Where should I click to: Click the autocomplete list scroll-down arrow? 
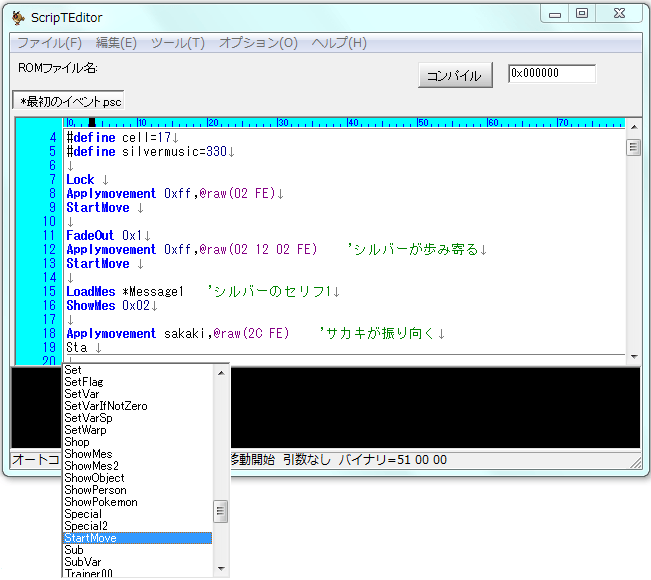221,570
